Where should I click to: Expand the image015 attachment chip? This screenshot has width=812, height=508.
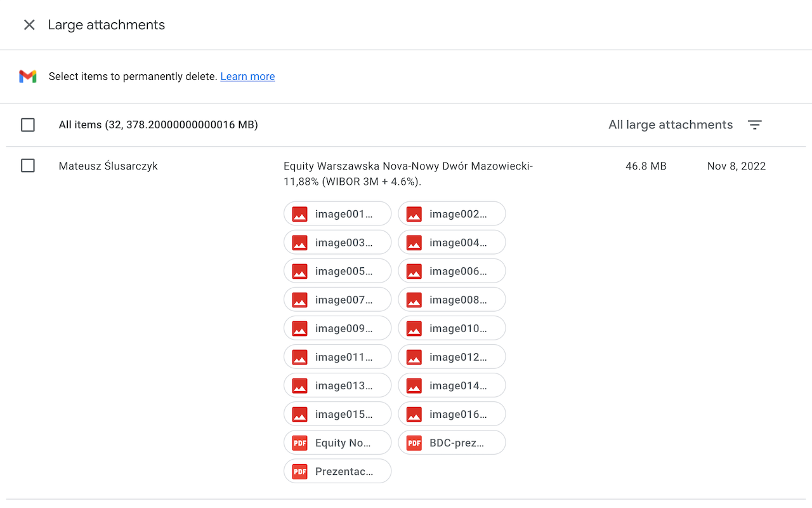[x=337, y=414]
